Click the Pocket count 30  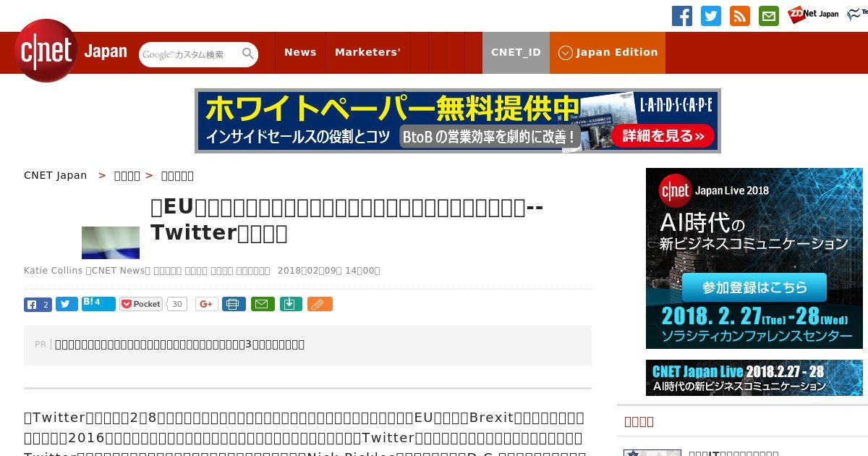point(176,304)
